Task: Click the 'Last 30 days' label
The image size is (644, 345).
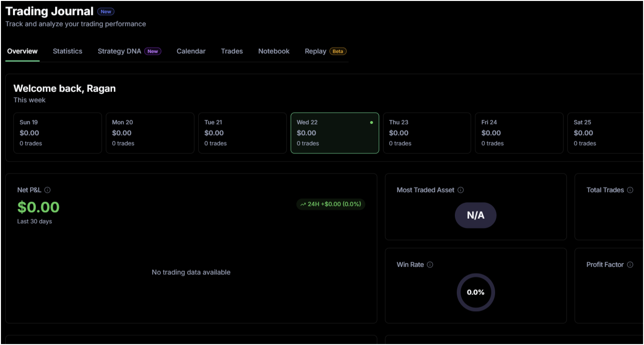Action: pyautogui.click(x=34, y=222)
